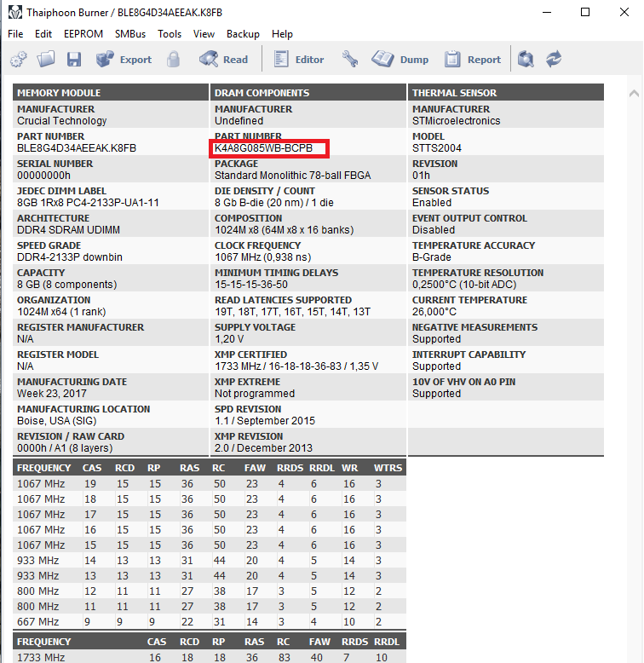Click the padlock write-protect icon
644x663 pixels.
[x=173, y=59]
